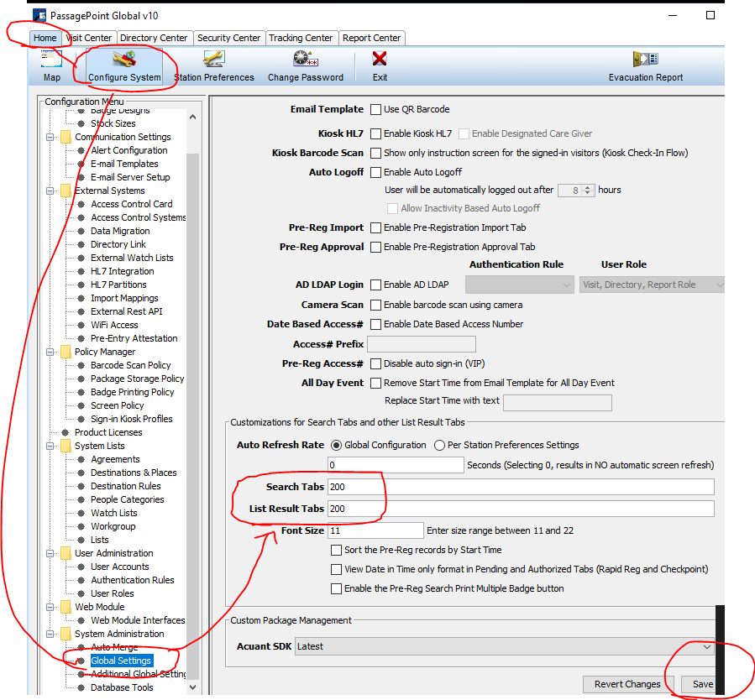This screenshot has height=700, width=755.
Task: Open the User Role dropdown
Action: pos(652,285)
